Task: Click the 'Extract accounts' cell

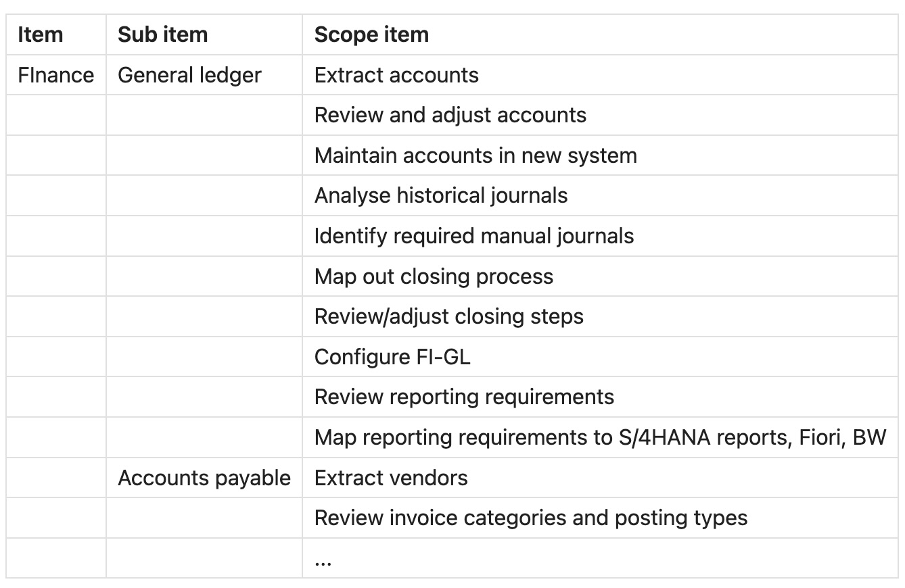Action: point(600,75)
